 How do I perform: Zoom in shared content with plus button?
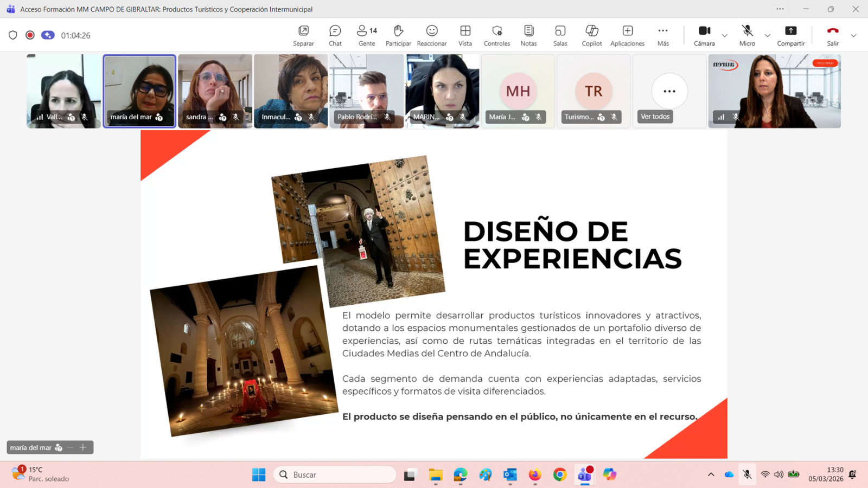pyautogui.click(x=83, y=447)
